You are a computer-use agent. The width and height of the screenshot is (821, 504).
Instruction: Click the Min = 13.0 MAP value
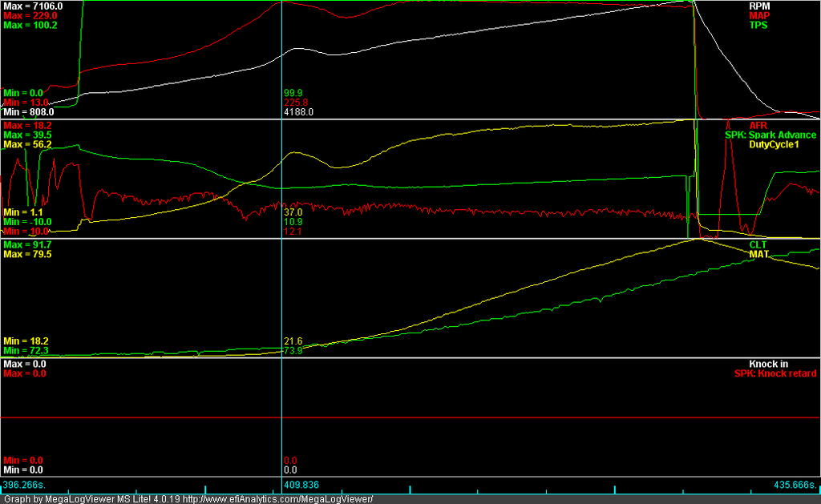26,103
